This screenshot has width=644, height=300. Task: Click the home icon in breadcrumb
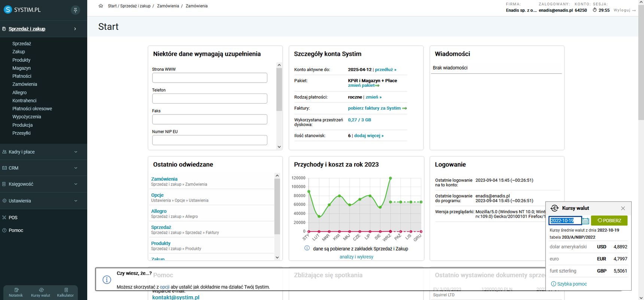pyautogui.click(x=101, y=6)
